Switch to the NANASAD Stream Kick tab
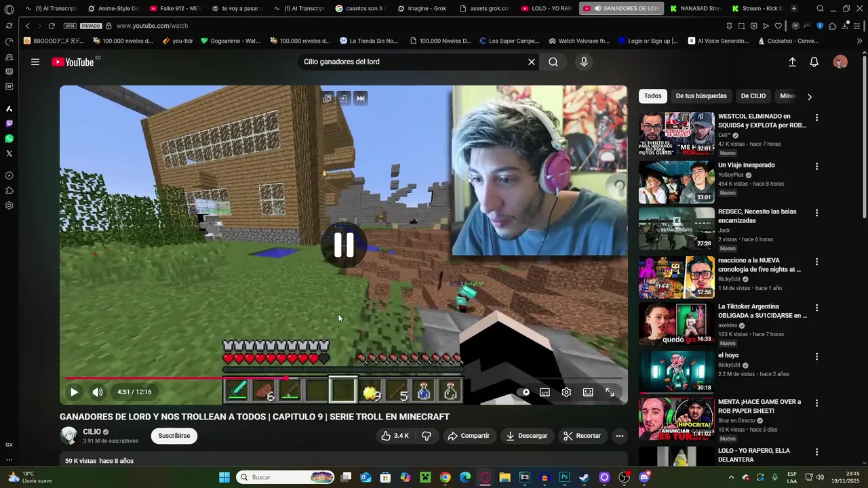 coord(695,8)
